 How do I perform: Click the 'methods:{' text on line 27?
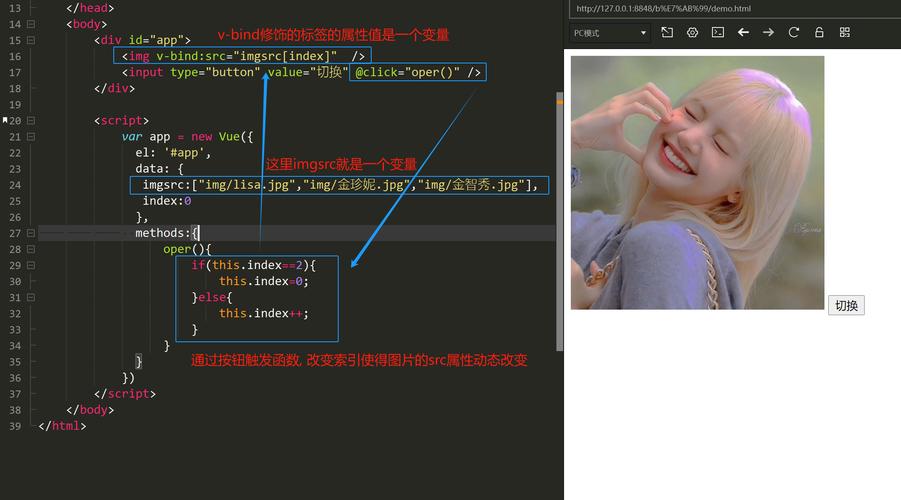point(167,233)
